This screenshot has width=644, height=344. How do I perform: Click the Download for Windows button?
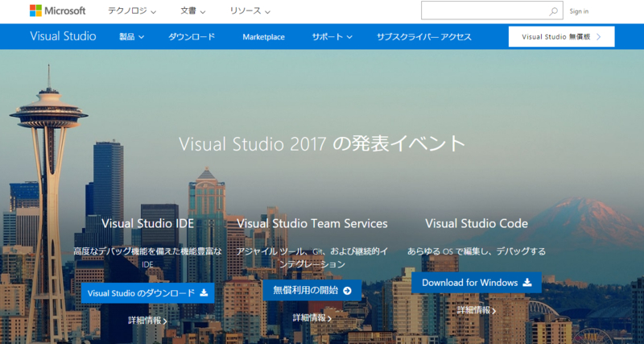(x=477, y=282)
